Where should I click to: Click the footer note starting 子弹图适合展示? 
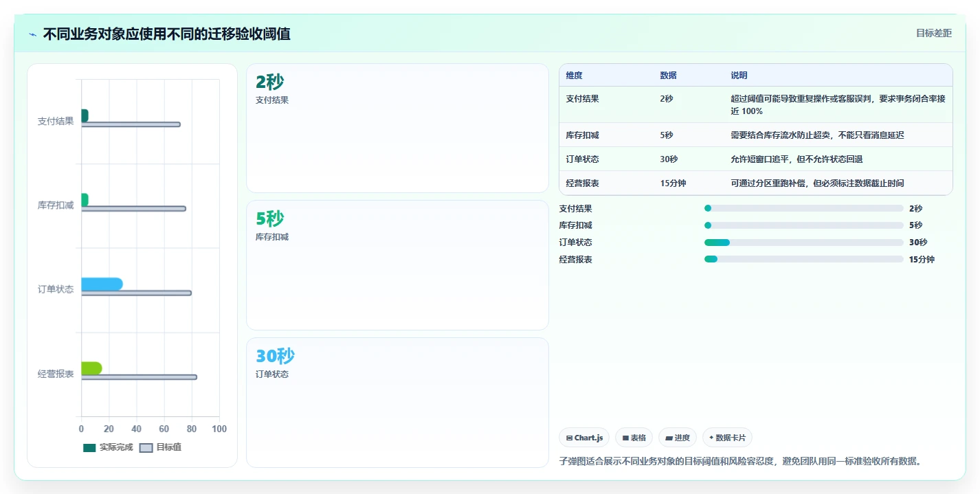click(740, 461)
